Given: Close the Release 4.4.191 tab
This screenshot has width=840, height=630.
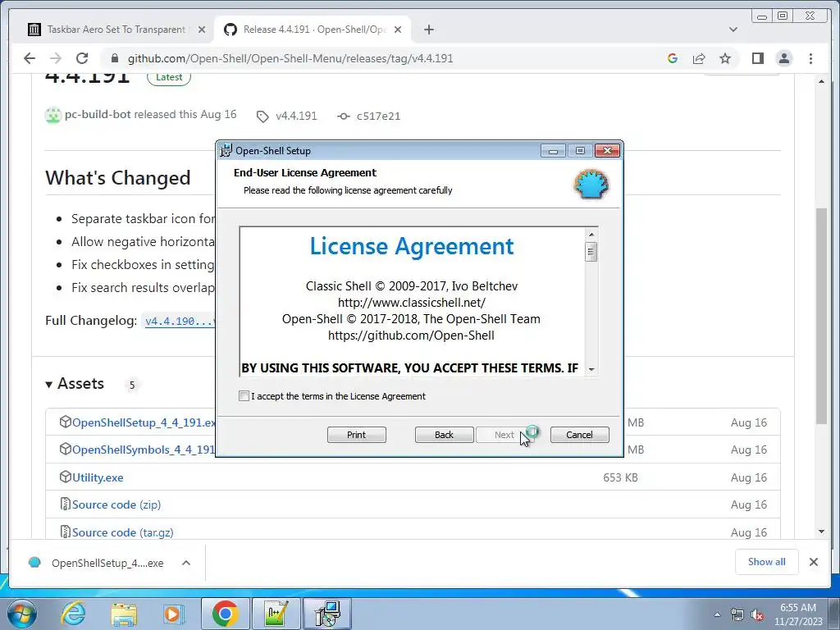Looking at the screenshot, I should click(x=398, y=30).
